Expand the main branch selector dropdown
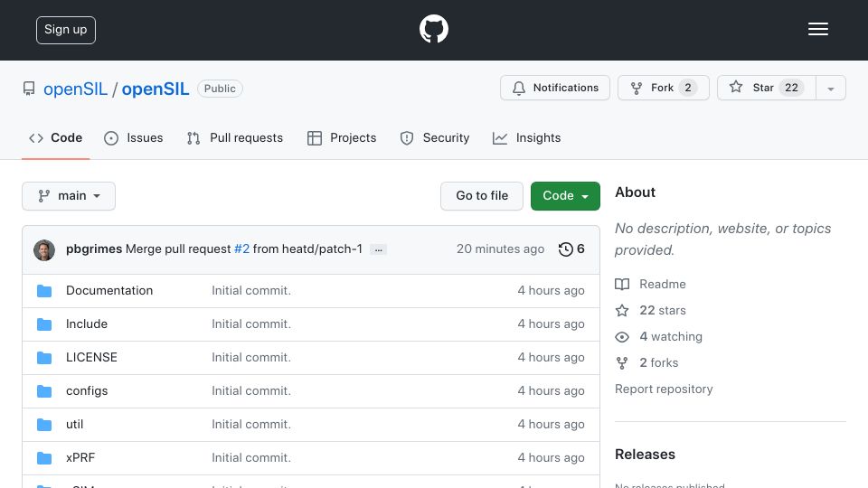Viewport: 868px width, 488px height. coord(69,196)
